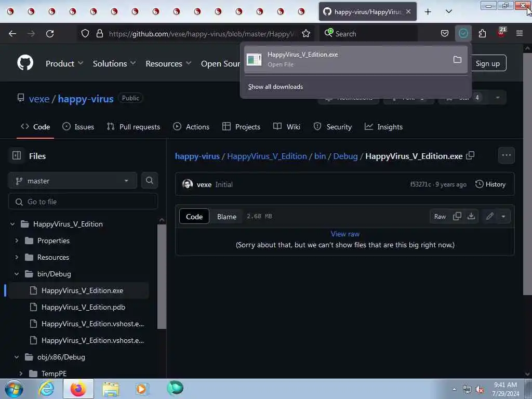Screen dimensions: 532x399
Task: Expand the Properties folder in the tree
Action: pyautogui.click(x=17, y=241)
